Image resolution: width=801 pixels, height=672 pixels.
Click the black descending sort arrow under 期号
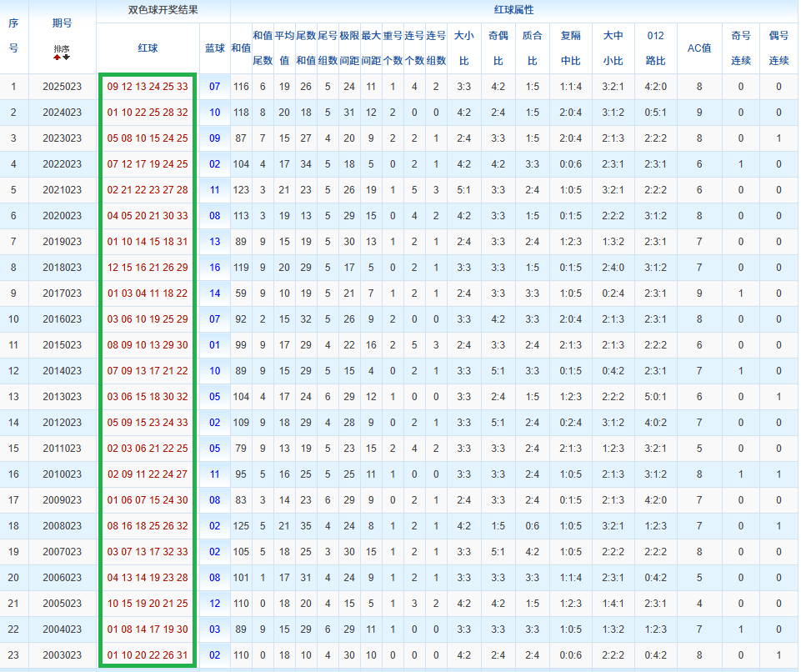point(67,58)
